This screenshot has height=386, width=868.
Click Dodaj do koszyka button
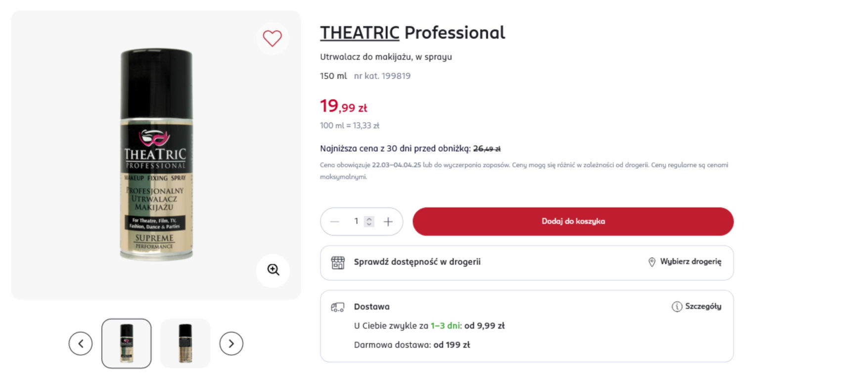tap(573, 222)
